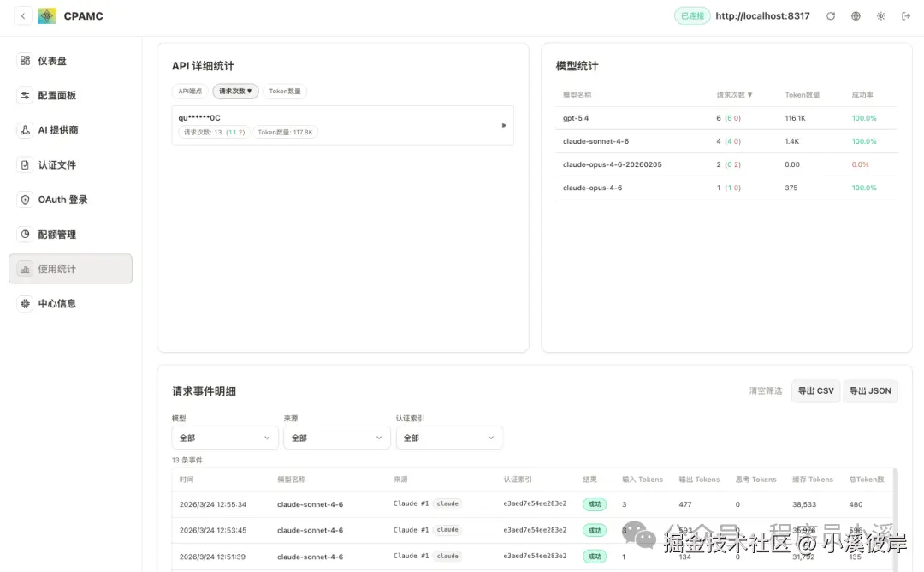This screenshot has height=572, width=924.
Task: Go to AI 提供商 page
Action: coord(71,130)
